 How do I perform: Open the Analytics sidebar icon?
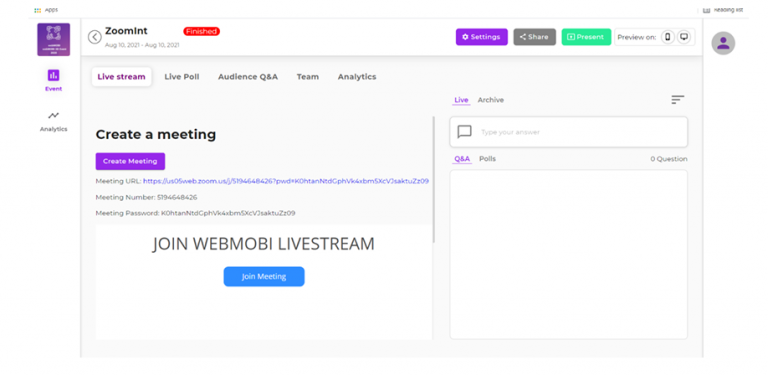[53, 116]
